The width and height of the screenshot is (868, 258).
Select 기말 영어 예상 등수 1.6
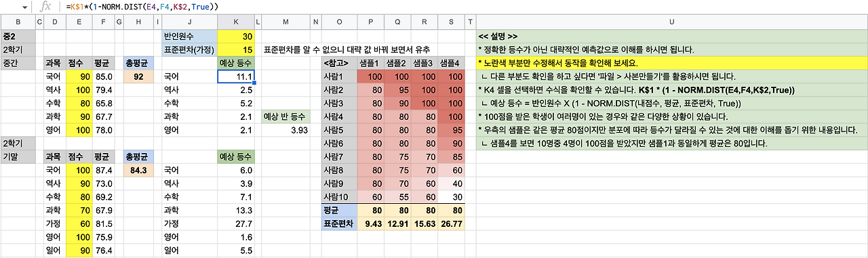236,237
